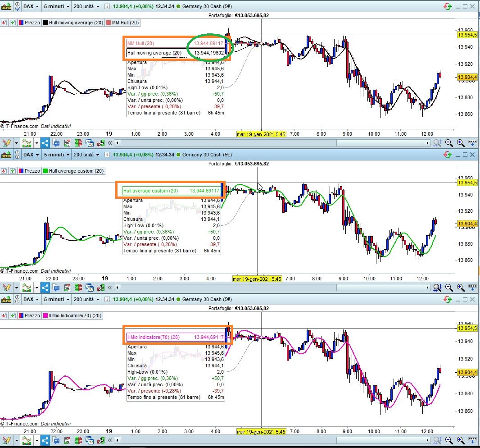Select the Prezzo legend tab in the top chart
This screenshot has width=480, height=448.
pyautogui.click(x=29, y=23)
